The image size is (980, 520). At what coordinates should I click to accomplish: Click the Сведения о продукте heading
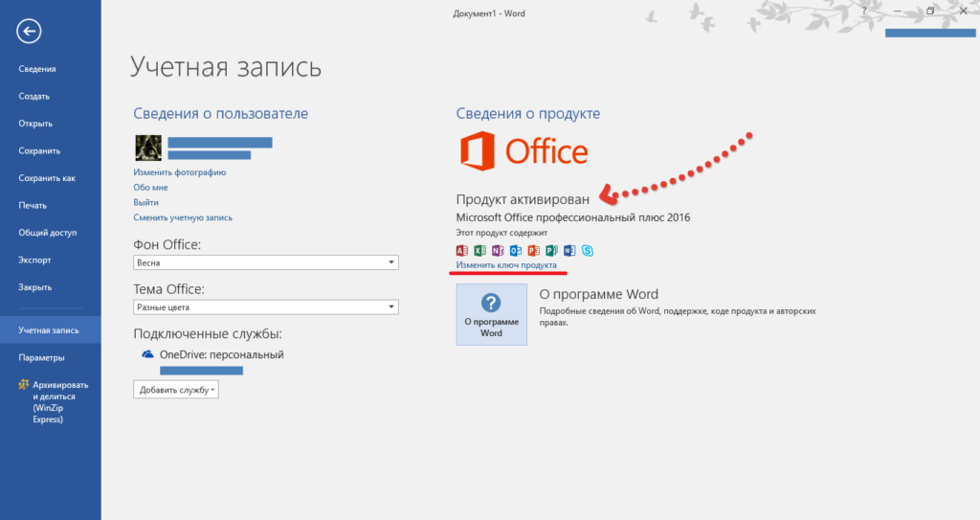click(528, 114)
